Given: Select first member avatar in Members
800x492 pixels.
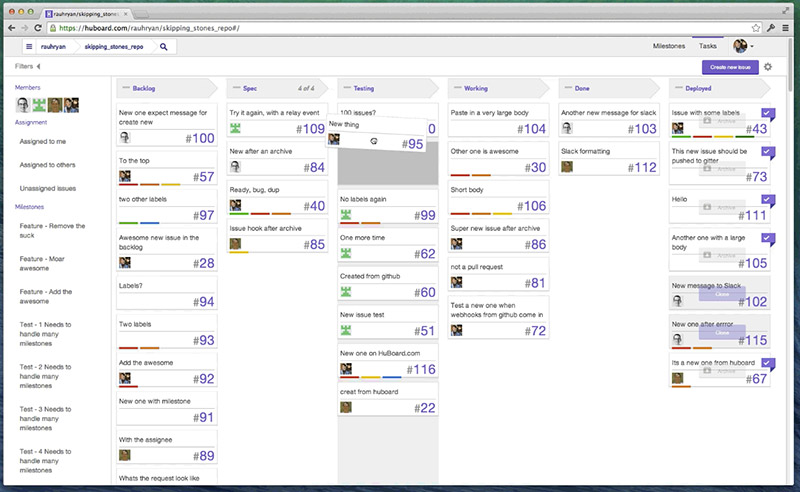Looking at the screenshot, I should point(23,105).
